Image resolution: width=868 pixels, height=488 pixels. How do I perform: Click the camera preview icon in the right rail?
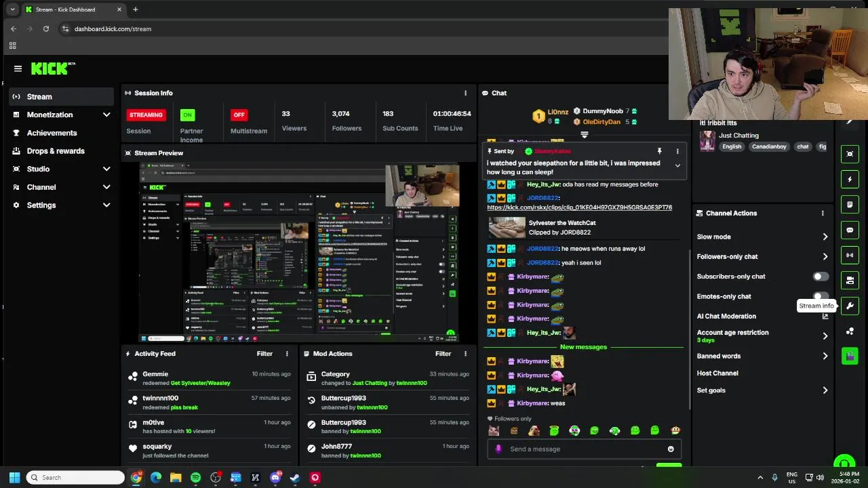(x=850, y=280)
